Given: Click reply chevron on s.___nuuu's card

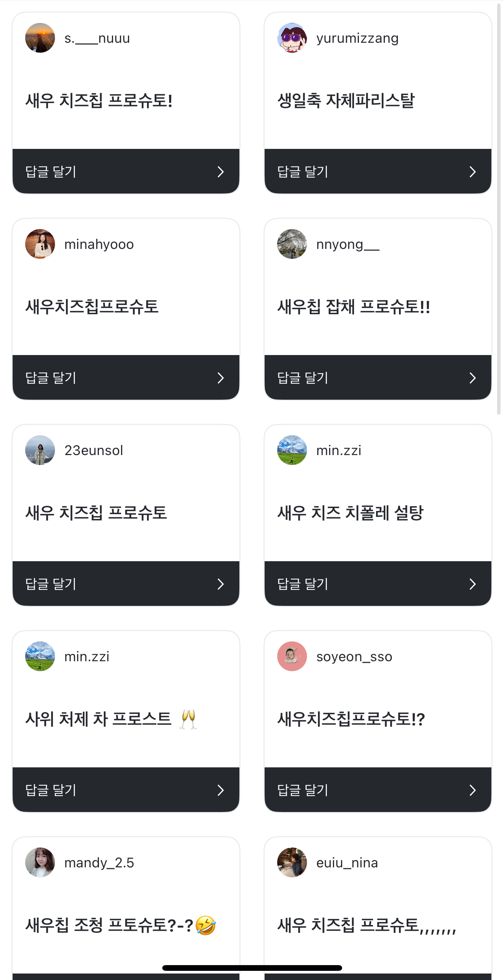Looking at the screenshot, I should pos(220,172).
